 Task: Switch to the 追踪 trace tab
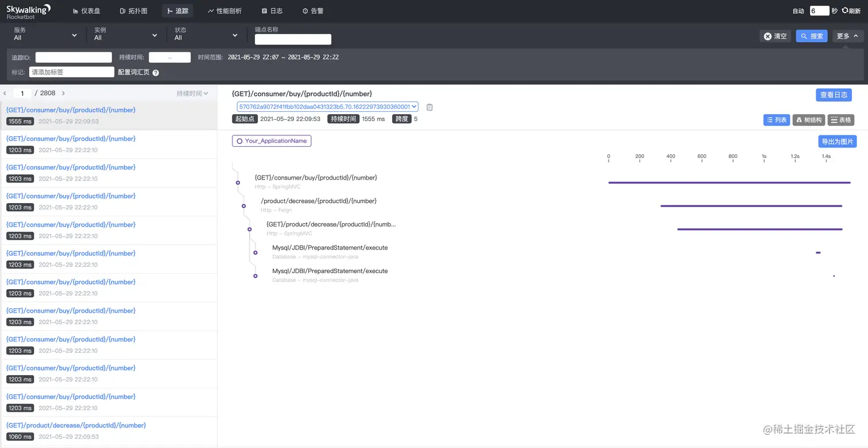tap(177, 11)
